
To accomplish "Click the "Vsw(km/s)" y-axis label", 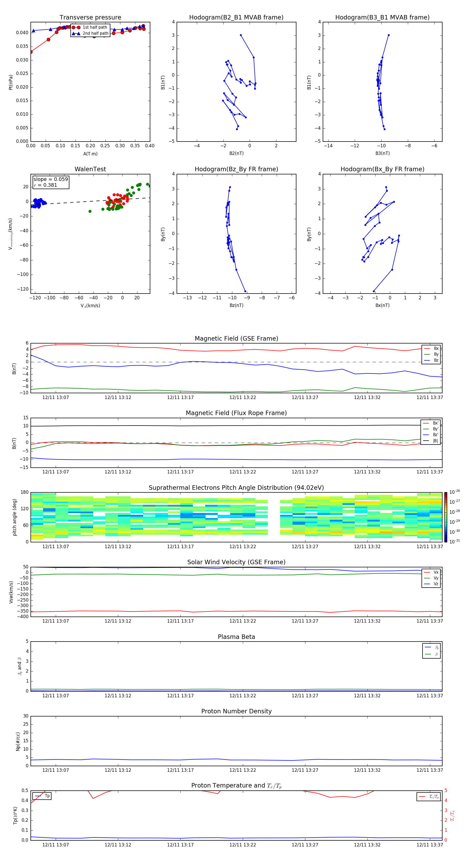I will (x=11, y=592).
